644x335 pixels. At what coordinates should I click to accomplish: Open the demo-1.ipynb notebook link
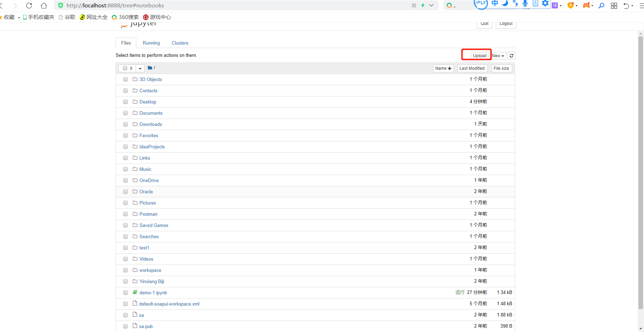click(153, 293)
